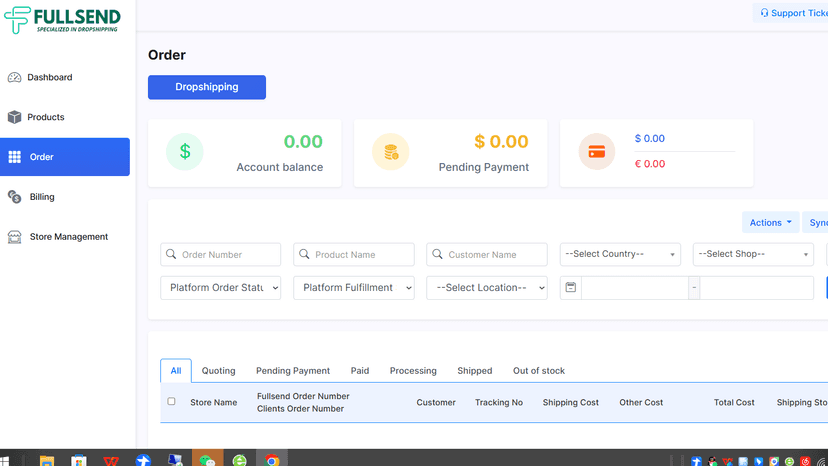Click the Pending Payment coins icon
Image resolution: width=828 pixels, height=466 pixels.
(391, 152)
